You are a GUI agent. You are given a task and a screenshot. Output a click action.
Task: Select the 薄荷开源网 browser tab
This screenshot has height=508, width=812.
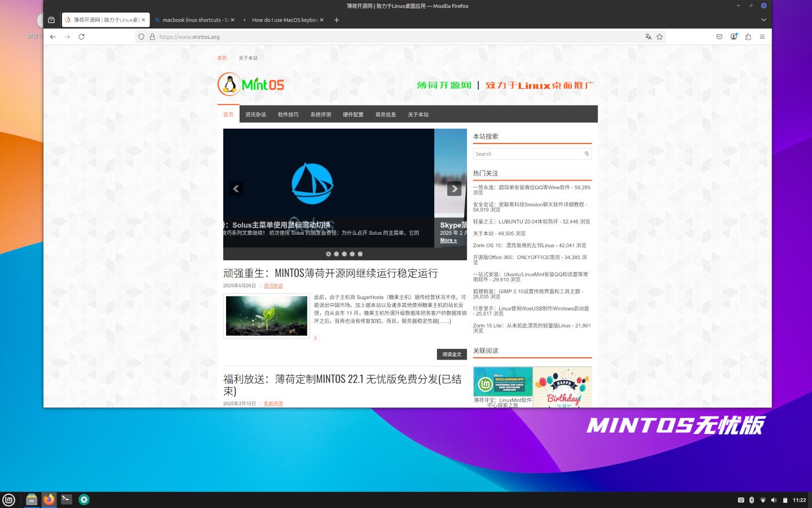tap(105, 20)
